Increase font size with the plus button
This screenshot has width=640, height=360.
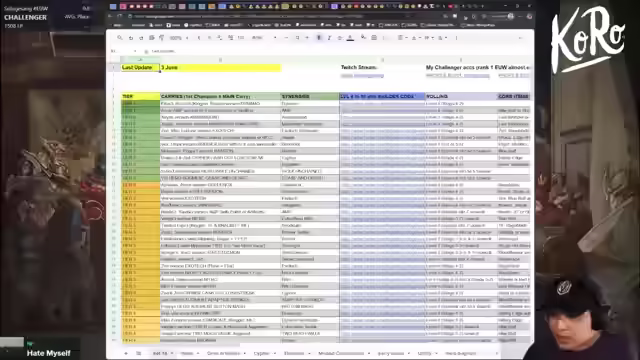point(307,38)
